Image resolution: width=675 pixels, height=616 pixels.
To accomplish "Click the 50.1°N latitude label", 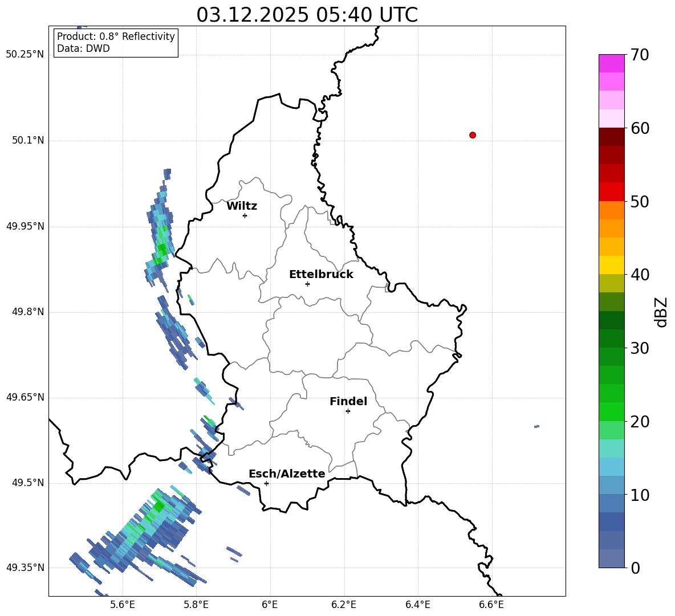I will [x=28, y=140].
